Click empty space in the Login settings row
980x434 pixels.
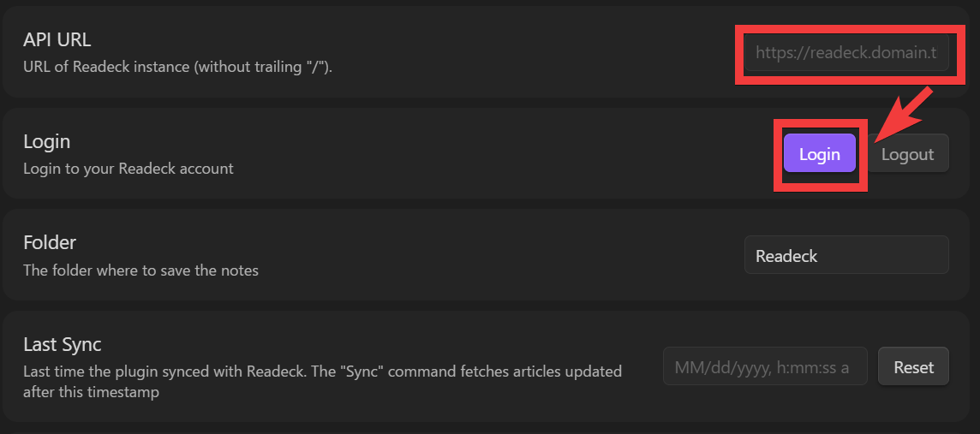tap(497, 154)
